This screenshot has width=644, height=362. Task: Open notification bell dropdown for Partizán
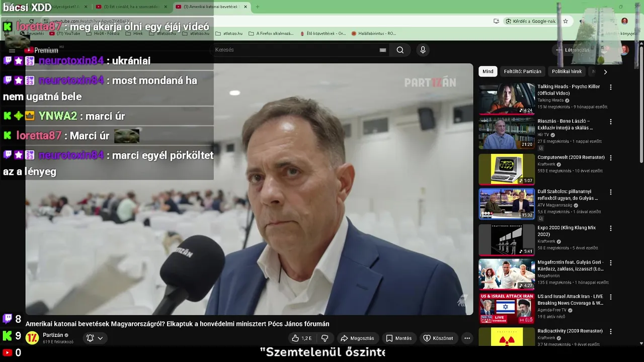pyautogui.click(x=95, y=338)
